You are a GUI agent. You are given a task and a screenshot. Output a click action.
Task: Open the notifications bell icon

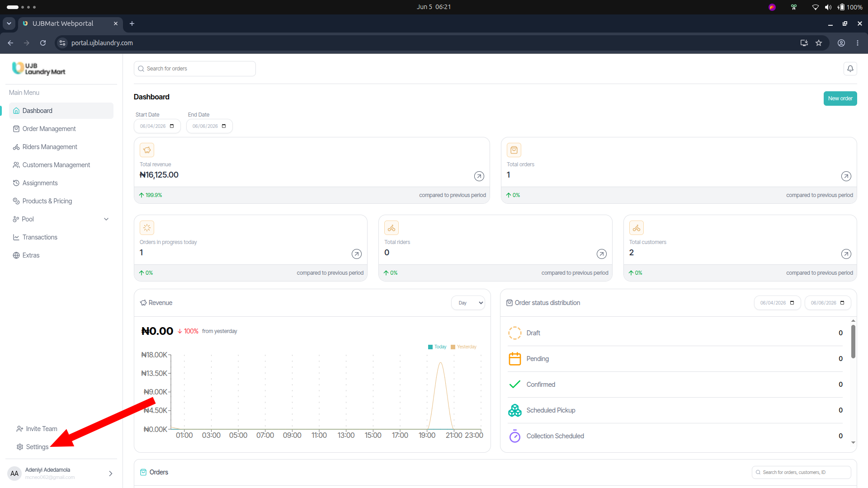850,69
